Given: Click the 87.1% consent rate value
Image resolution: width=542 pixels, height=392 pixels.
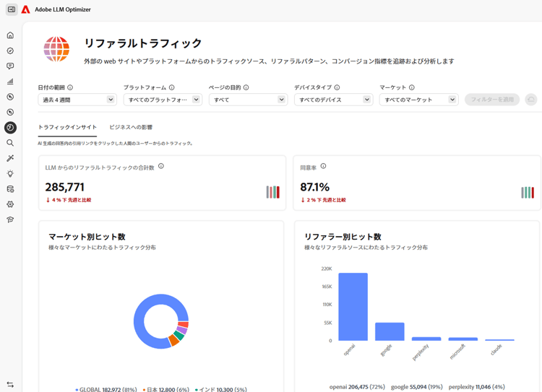Looking at the screenshot, I should pyautogui.click(x=315, y=187).
